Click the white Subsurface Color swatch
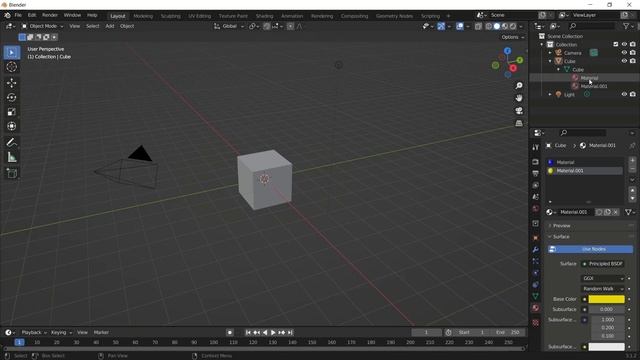 (x=607, y=347)
